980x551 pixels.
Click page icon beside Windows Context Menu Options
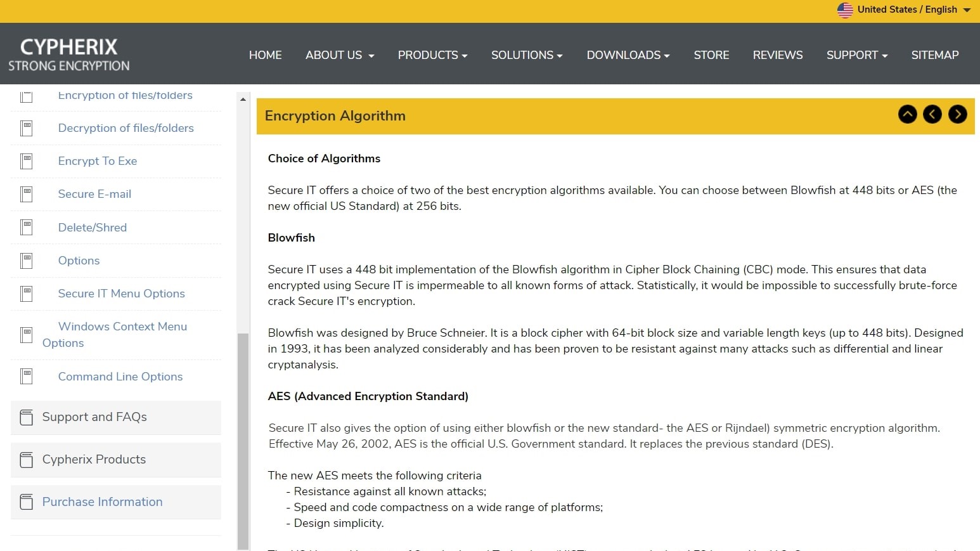click(x=27, y=335)
